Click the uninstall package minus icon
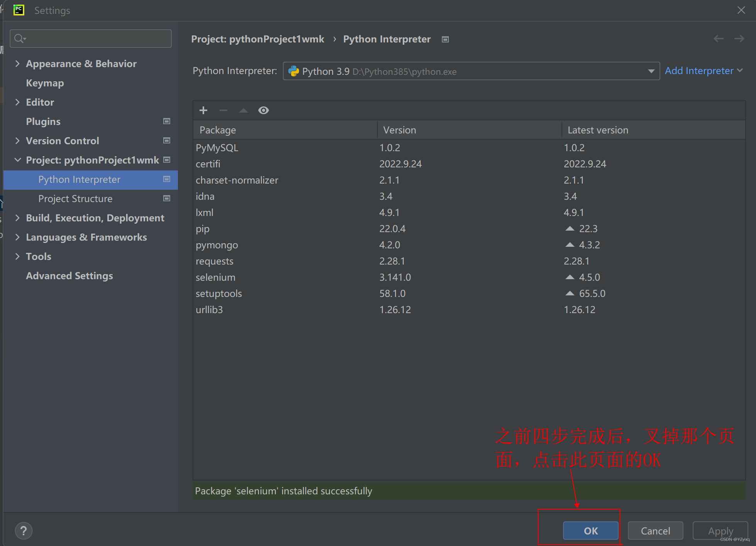 [223, 110]
